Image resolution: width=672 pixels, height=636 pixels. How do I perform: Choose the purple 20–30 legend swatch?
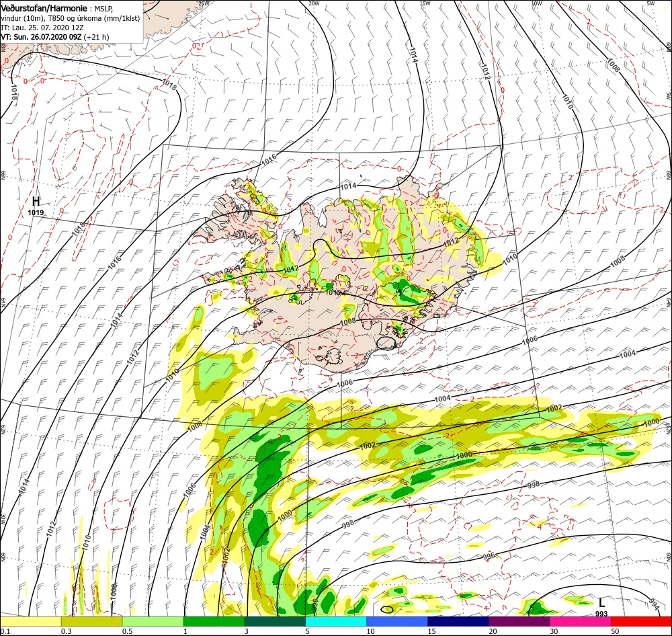click(519, 621)
